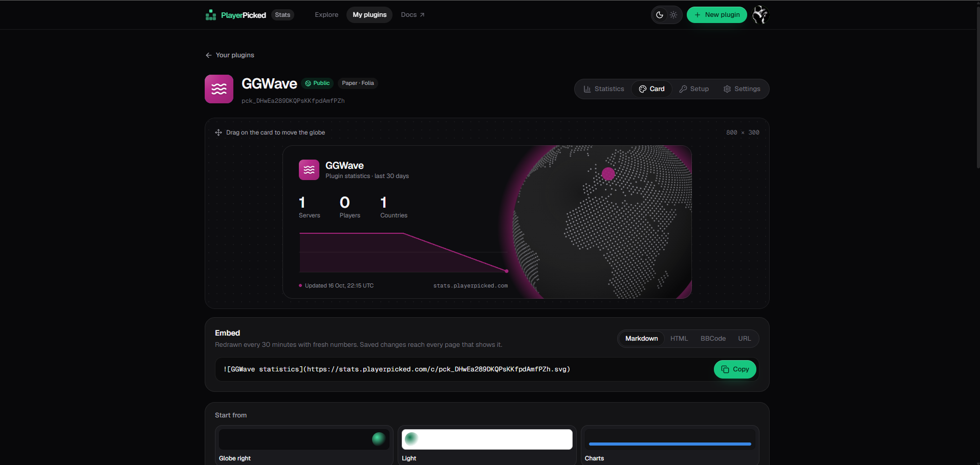The height and width of the screenshot is (465, 980).
Task: Go back via Your plugins arrow
Action: (230, 55)
